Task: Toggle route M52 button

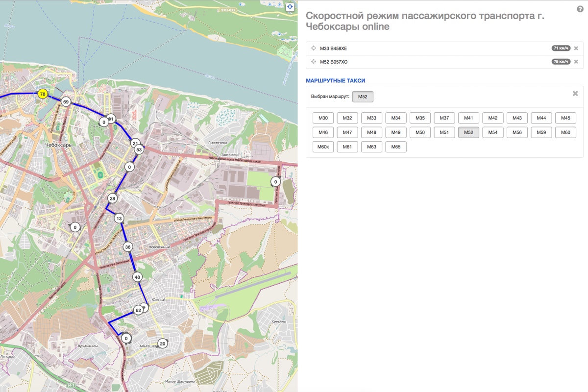Action: click(x=468, y=132)
